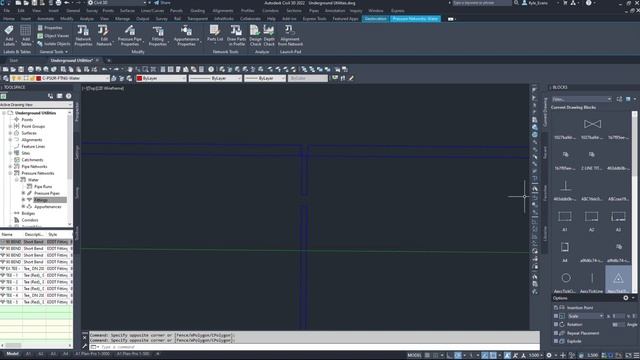Open the first ByLayer linetype dropdown
This screenshot has height=360, width=640.
[x=215, y=78]
